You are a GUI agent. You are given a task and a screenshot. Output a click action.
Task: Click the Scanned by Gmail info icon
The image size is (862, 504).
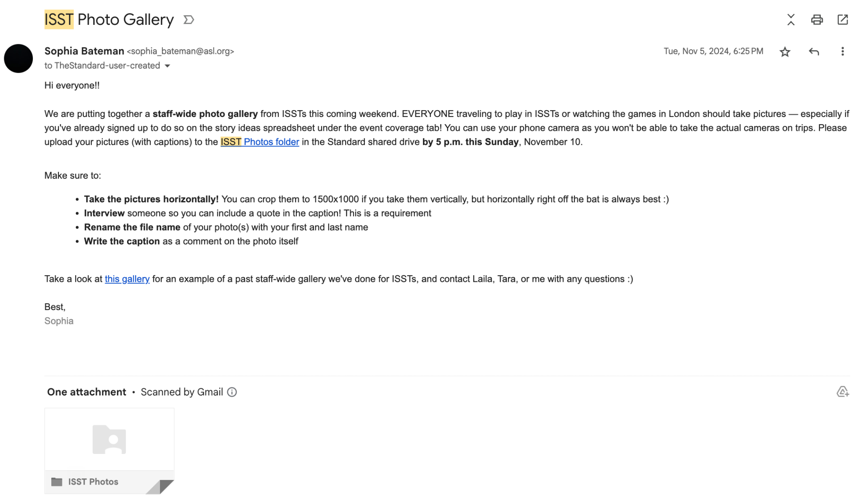pyautogui.click(x=232, y=392)
